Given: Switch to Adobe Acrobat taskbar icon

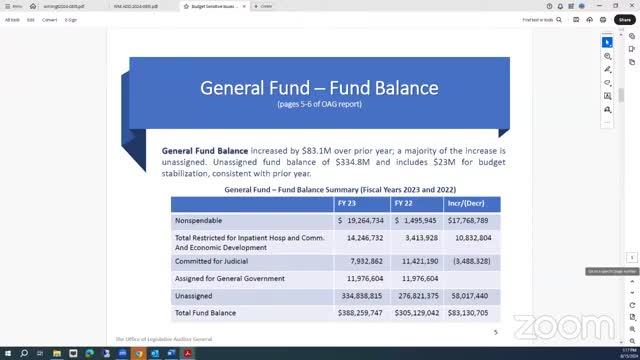Looking at the screenshot, I should pyautogui.click(x=188, y=353).
